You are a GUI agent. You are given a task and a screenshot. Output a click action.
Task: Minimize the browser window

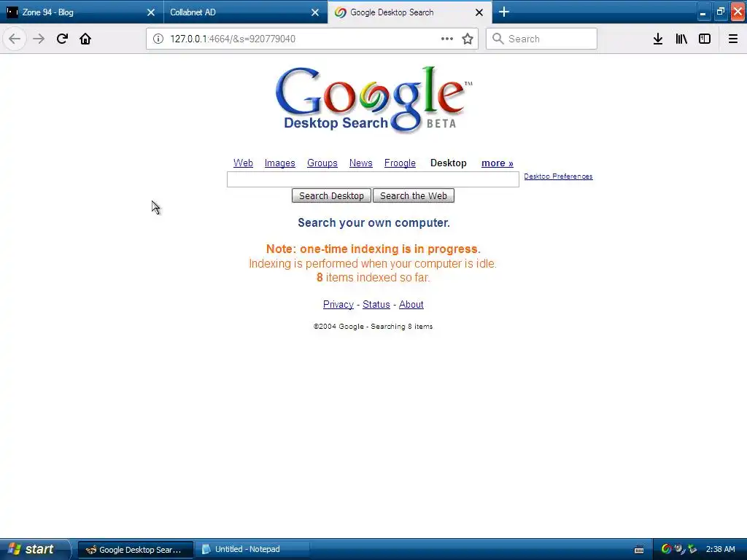click(703, 12)
